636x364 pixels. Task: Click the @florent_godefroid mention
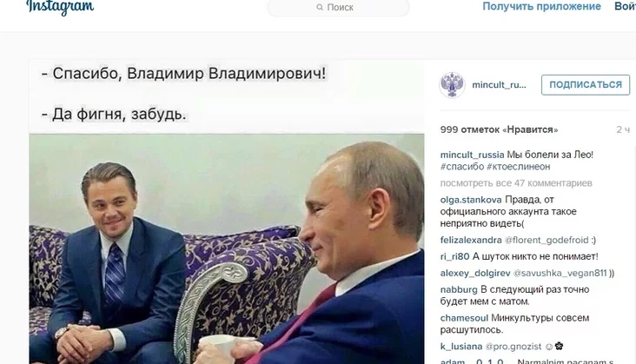547,240
